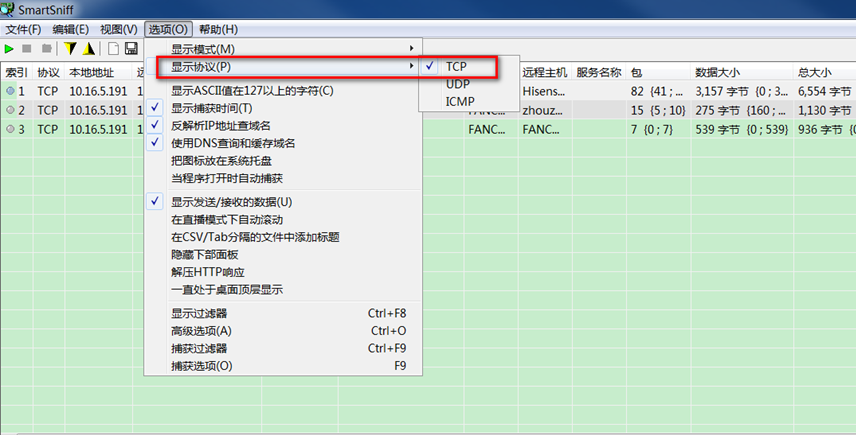The width and height of the screenshot is (856, 435).
Task: Click row 2 local address 10.16.5.191
Action: click(x=98, y=110)
